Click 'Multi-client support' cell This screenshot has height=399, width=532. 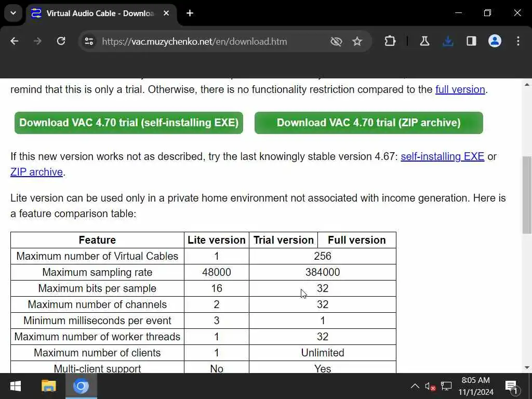(97, 368)
